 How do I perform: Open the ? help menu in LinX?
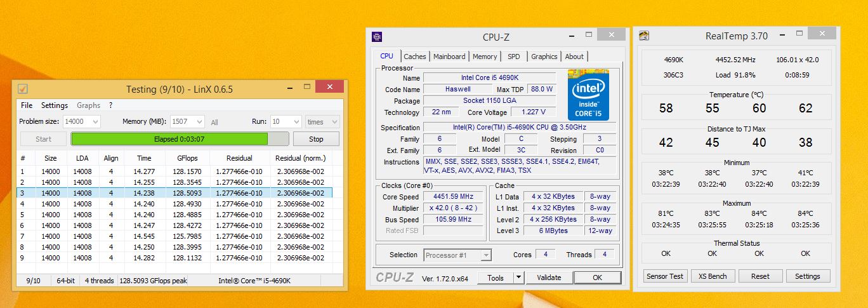tap(110, 105)
